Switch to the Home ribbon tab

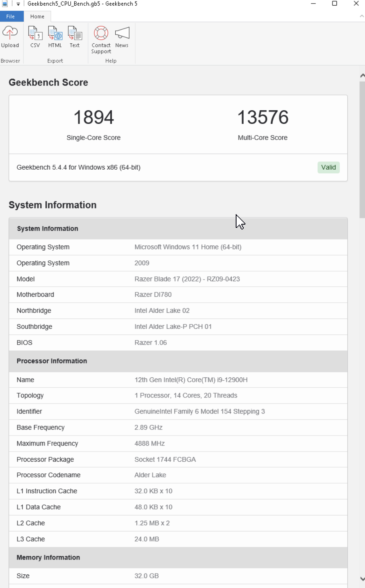pyautogui.click(x=37, y=16)
